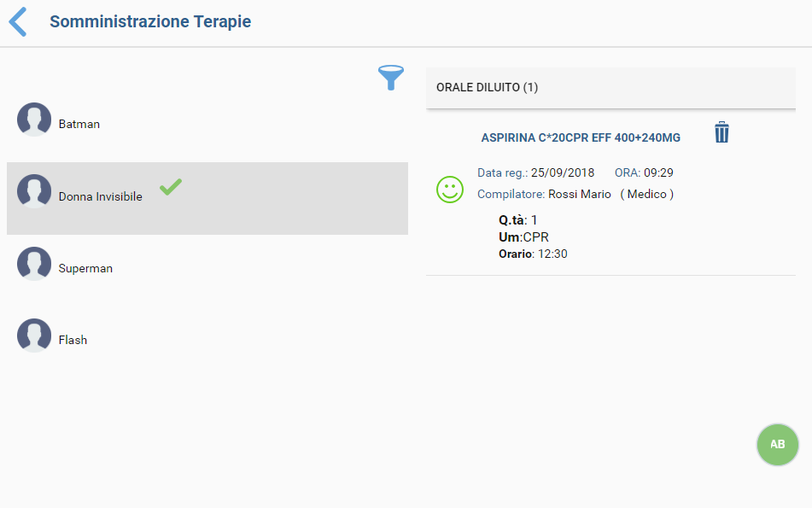Screen dimensions: 812x508
Task: Click the Compilatore name Rossi Mario
Action: [580, 195]
